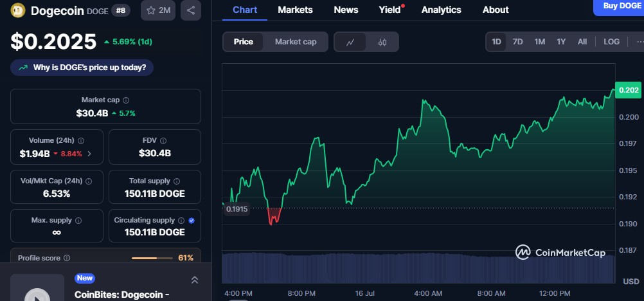Click the 16 Jul date label on chart axis
Image resolution: width=644 pixels, height=301 pixels.
(x=365, y=293)
